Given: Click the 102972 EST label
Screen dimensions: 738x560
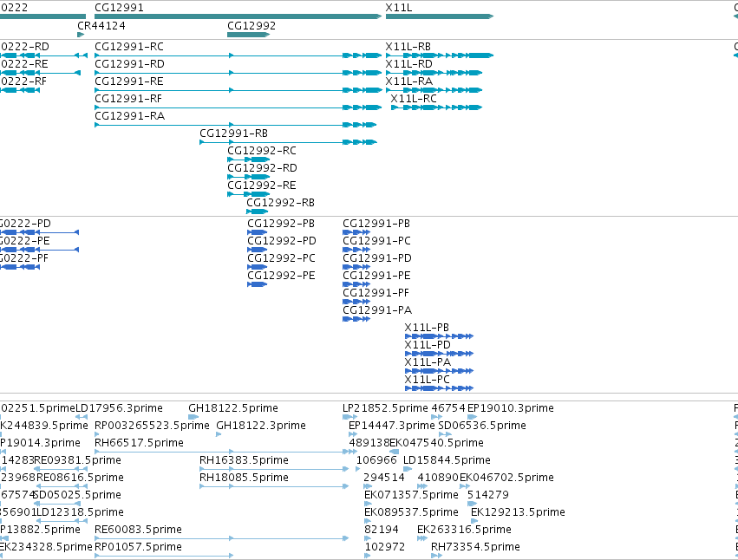Looking at the screenshot, I should (385, 547).
